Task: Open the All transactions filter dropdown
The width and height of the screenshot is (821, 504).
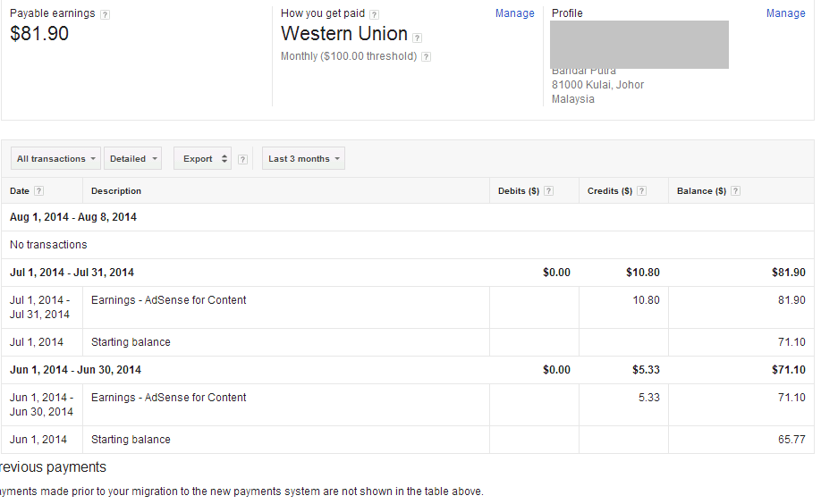Action: point(56,159)
